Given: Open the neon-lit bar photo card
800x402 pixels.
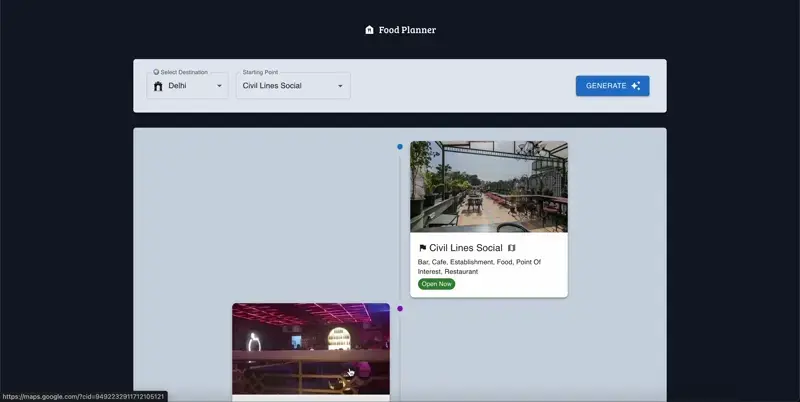Looking at the screenshot, I should point(311,349).
